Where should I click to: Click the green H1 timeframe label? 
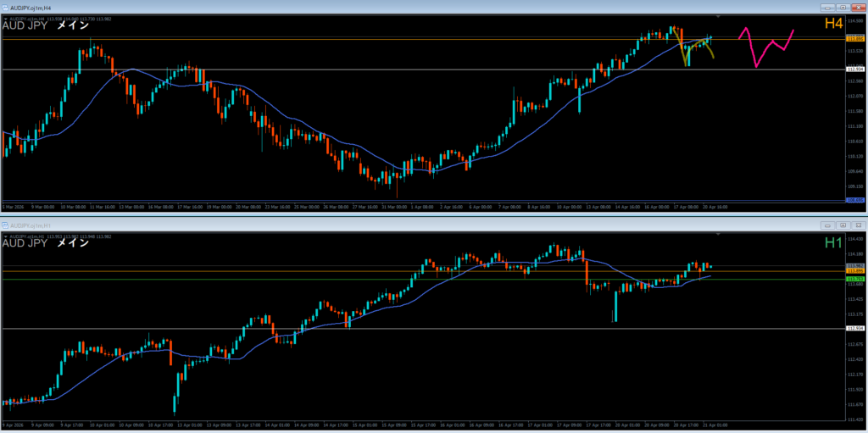[835, 243]
